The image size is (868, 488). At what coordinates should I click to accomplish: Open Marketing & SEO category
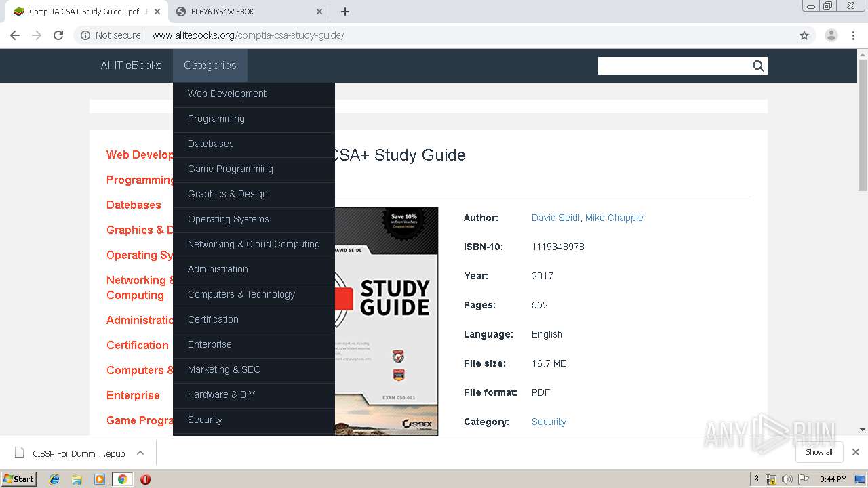254,369
